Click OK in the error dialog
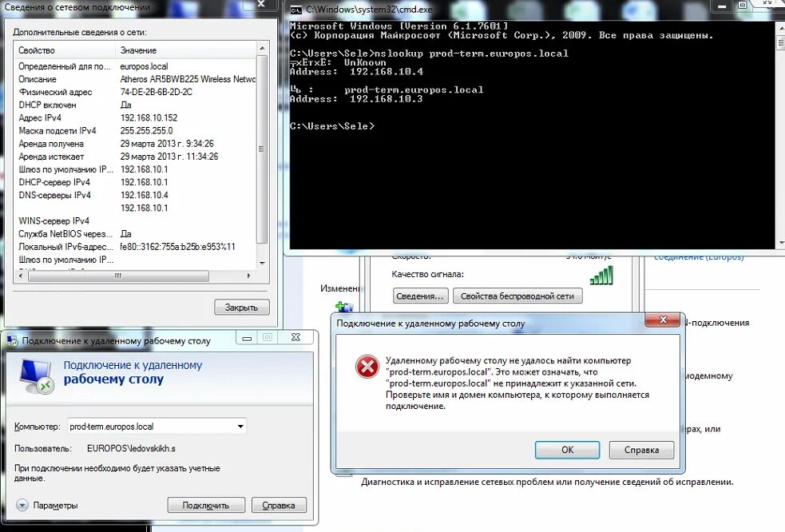Image resolution: width=785 pixels, height=532 pixels. [567, 450]
